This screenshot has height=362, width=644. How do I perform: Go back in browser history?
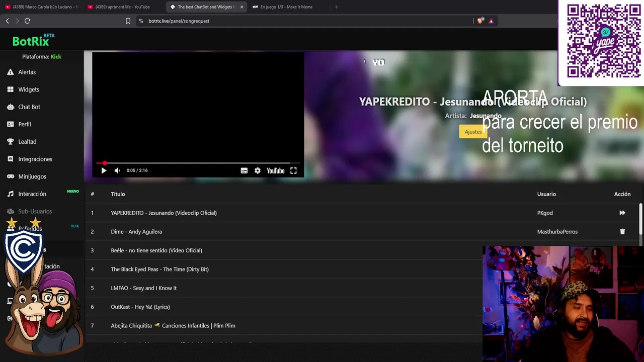7,21
